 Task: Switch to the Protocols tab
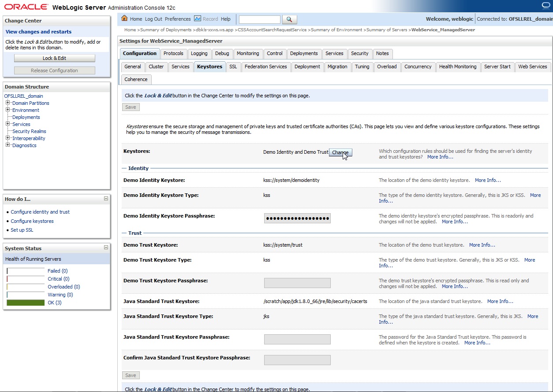[173, 53]
